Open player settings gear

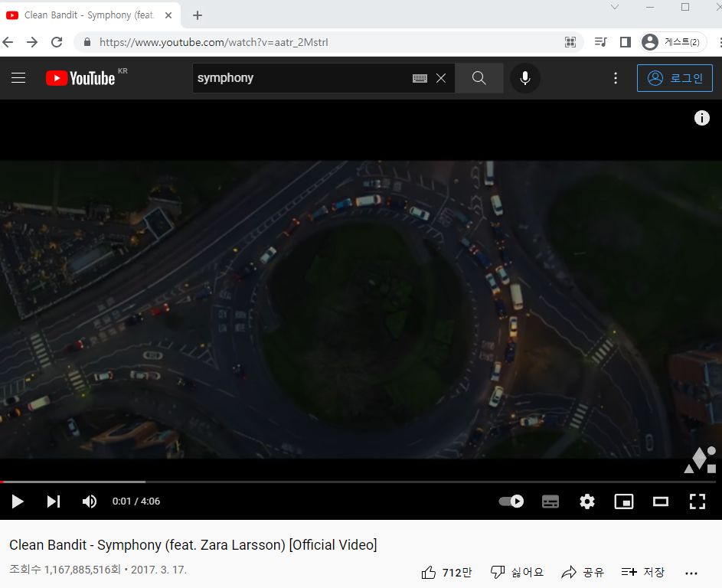tap(587, 501)
